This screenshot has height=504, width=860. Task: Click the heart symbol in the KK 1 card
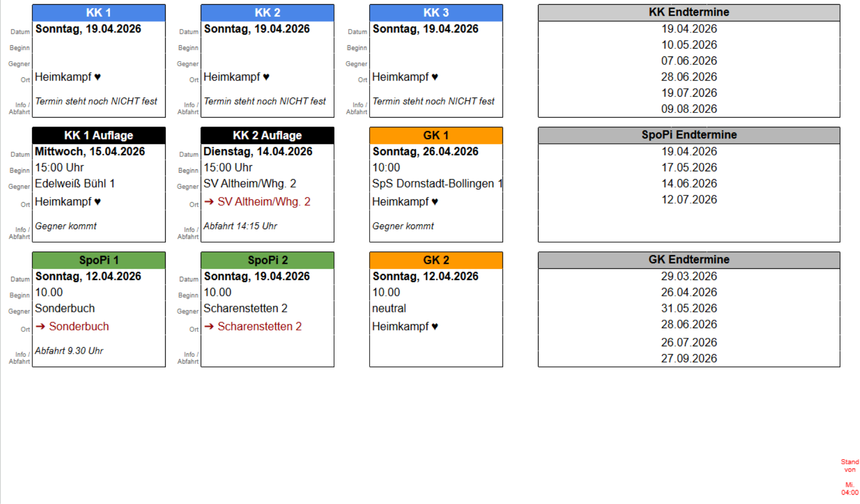(x=98, y=77)
